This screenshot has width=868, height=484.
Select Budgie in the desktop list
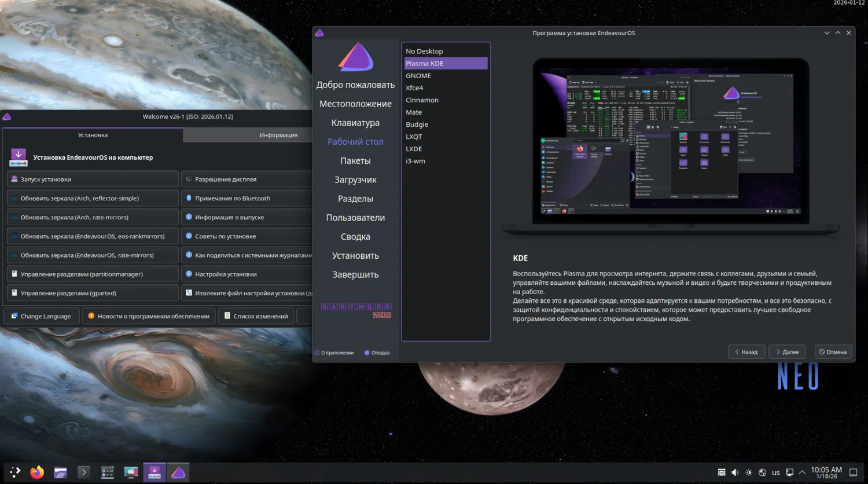point(446,124)
